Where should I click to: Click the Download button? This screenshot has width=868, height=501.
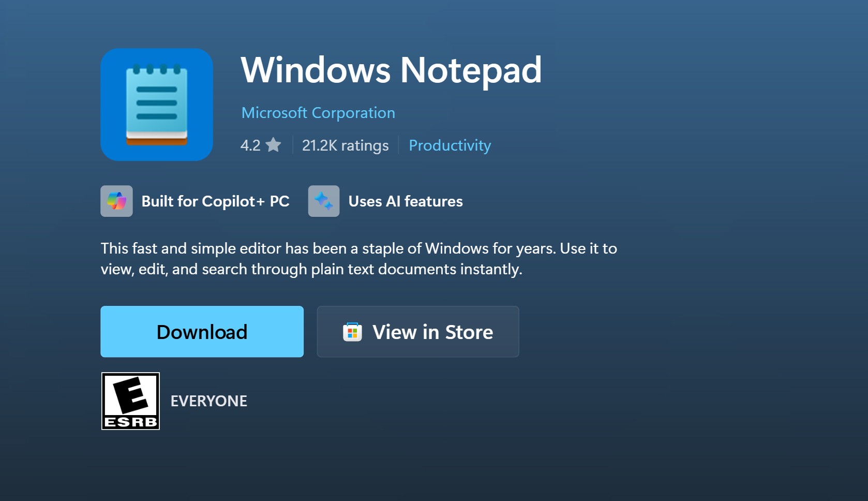pyautogui.click(x=202, y=332)
